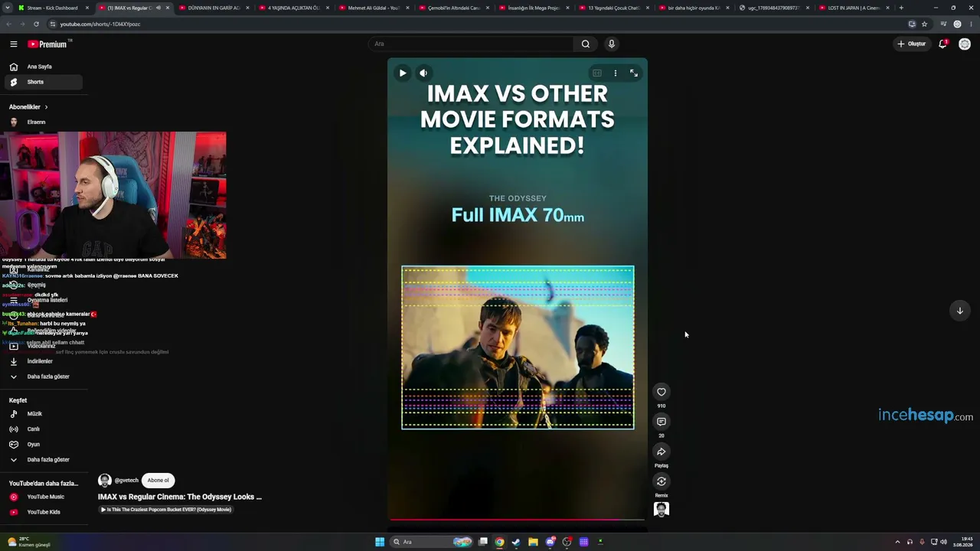The image size is (980, 551).
Task: Open the weather widget on the taskbar
Action: tap(28, 542)
